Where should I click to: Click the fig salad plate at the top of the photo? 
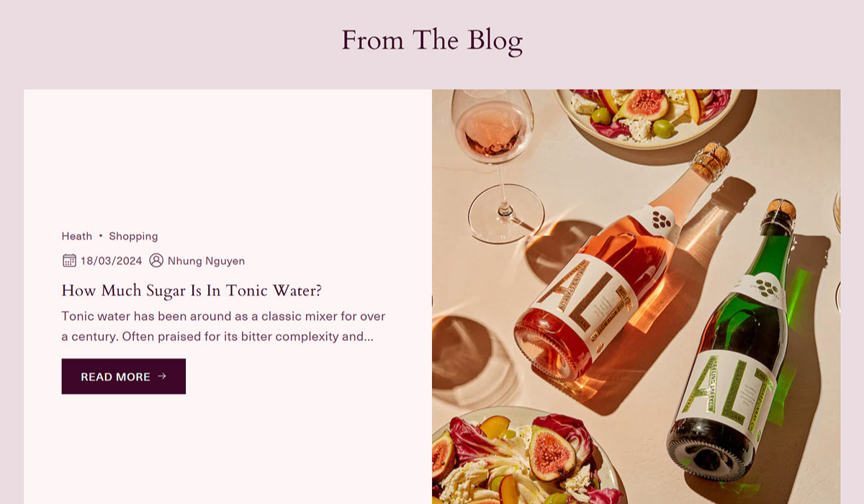coord(647,115)
